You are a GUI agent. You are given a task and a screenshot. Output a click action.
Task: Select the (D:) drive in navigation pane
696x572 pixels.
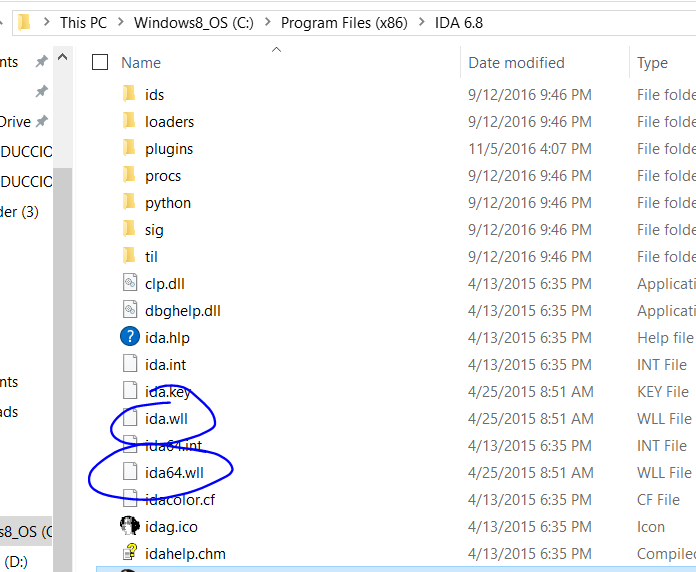16,562
